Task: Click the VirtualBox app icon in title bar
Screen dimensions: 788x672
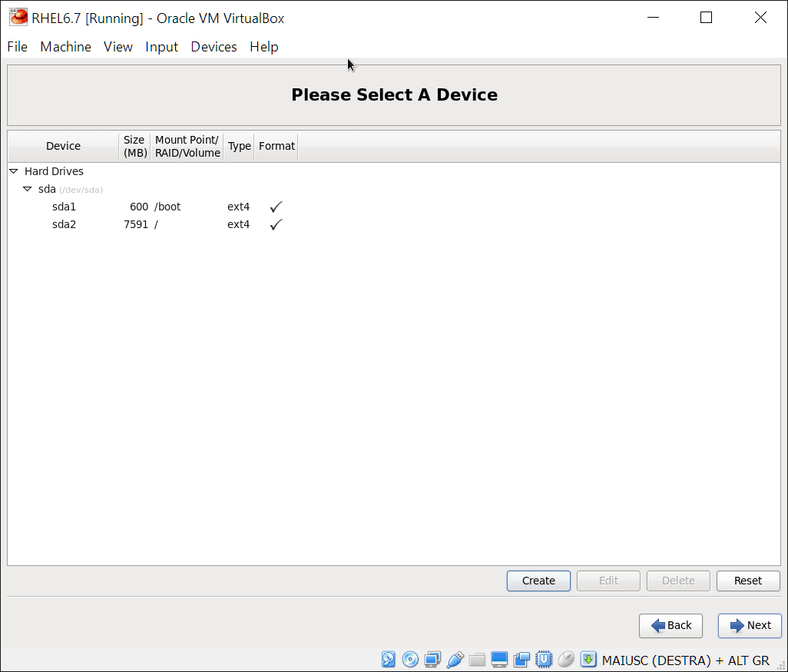Action: pos(18,18)
